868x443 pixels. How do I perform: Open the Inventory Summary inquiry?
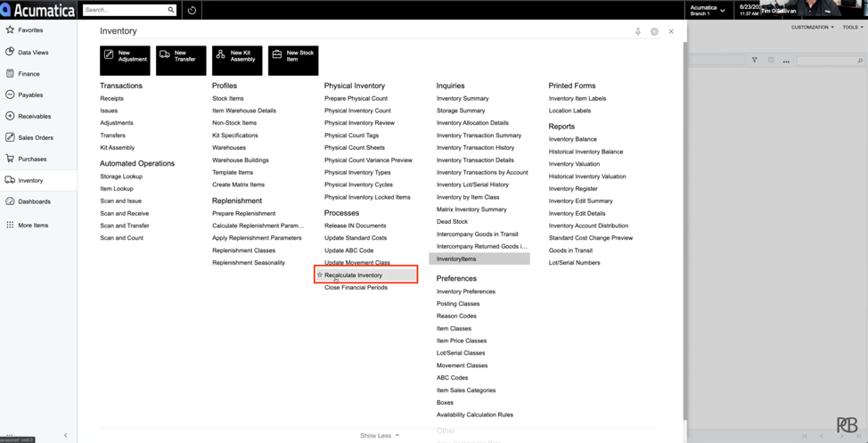pos(463,98)
